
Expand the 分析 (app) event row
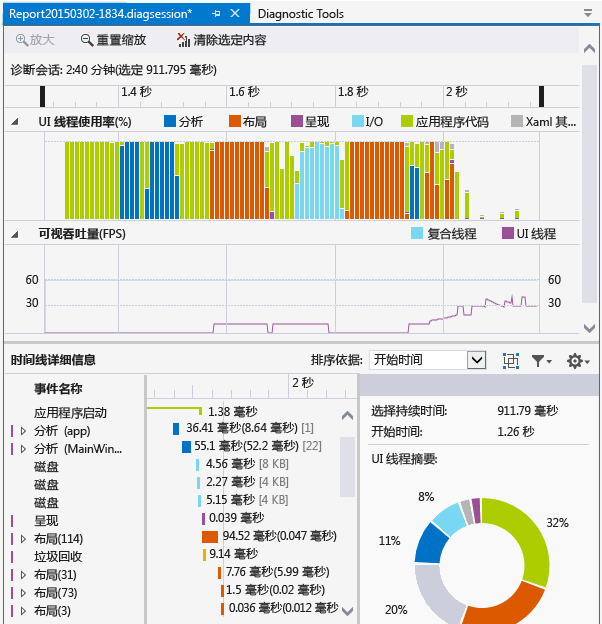(x=23, y=431)
